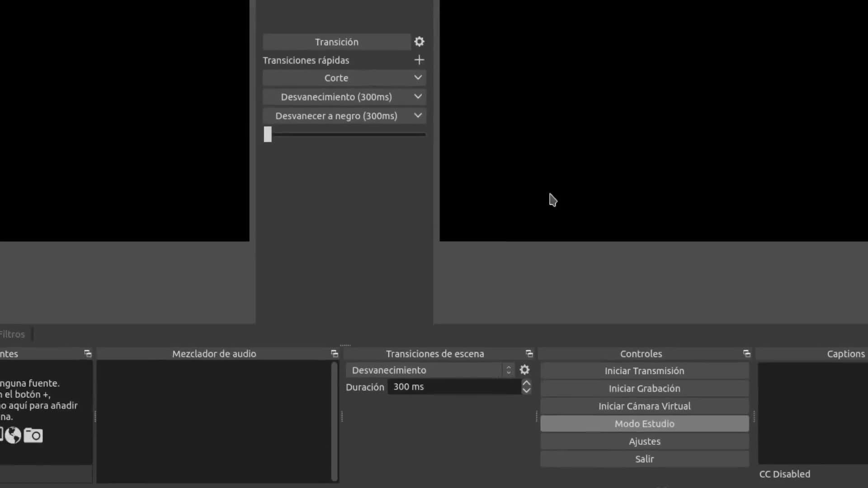Viewport: 868px width, 488px height.
Task: Toggle Modo Estudio off
Action: pyautogui.click(x=644, y=424)
